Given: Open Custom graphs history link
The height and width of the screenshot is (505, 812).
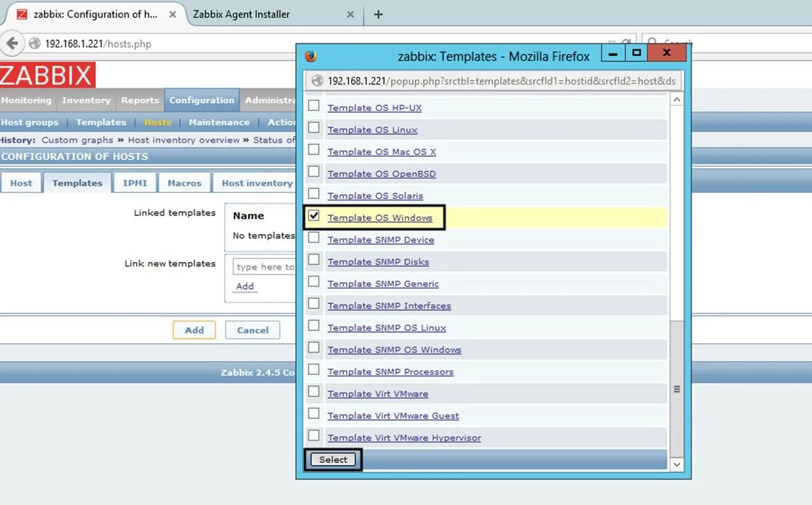Looking at the screenshot, I should coord(77,140).
